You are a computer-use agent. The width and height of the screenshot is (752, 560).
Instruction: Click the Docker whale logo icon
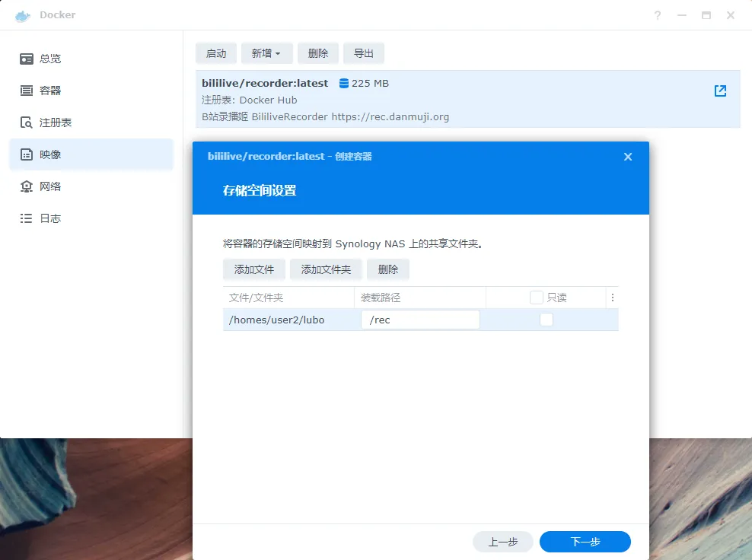pyautogui.click(x=23, y=15)
